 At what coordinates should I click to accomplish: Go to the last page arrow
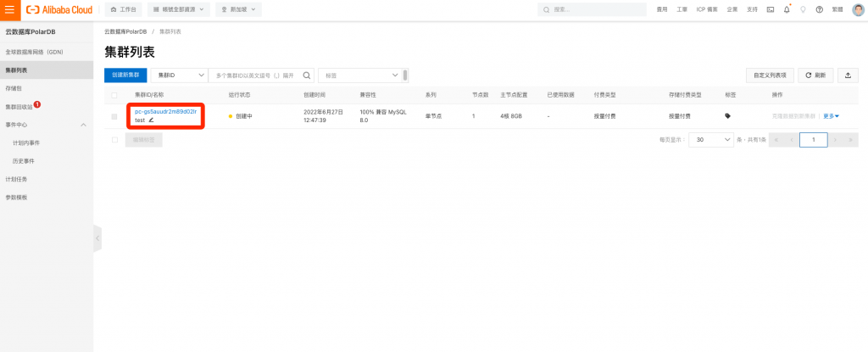click(850, 140)
